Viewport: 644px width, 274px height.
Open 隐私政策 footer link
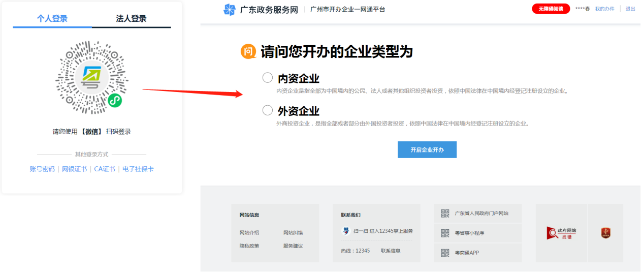click(x=249, y=246)
